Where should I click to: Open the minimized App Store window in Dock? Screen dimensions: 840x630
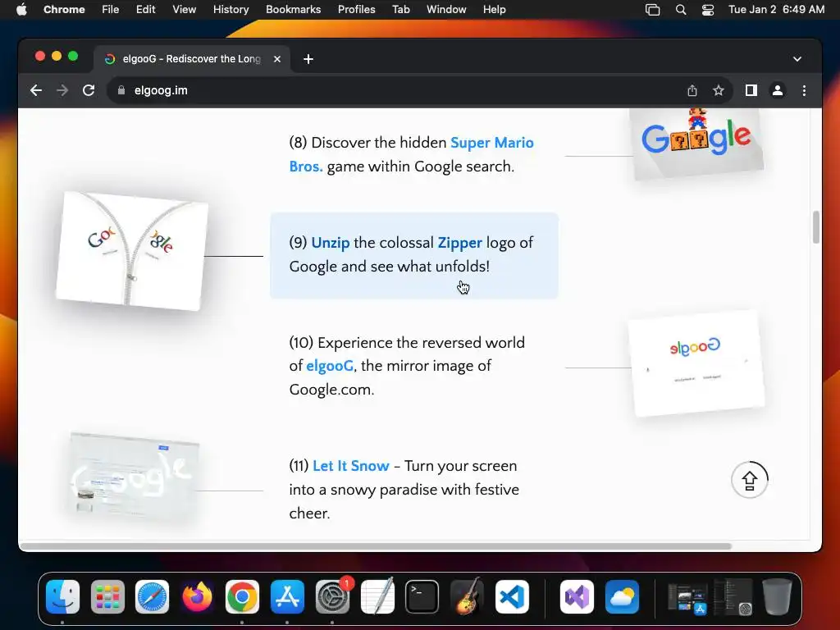[688, 598]
